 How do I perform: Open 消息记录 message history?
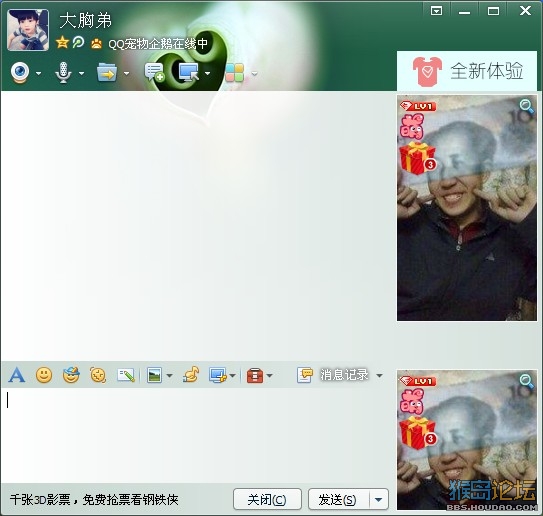(333, 375)
